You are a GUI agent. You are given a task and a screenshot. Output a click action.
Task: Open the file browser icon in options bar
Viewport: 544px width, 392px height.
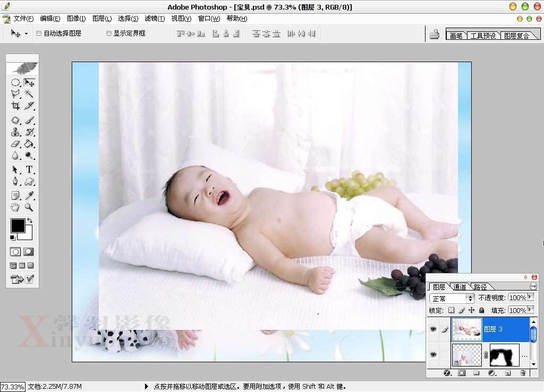click(435, 34)
